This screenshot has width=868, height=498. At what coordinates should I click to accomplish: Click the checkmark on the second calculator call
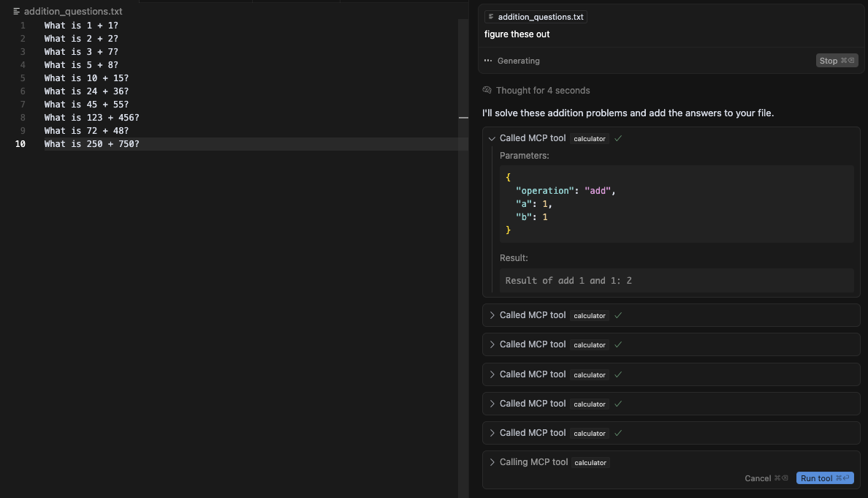click(618, 315)
